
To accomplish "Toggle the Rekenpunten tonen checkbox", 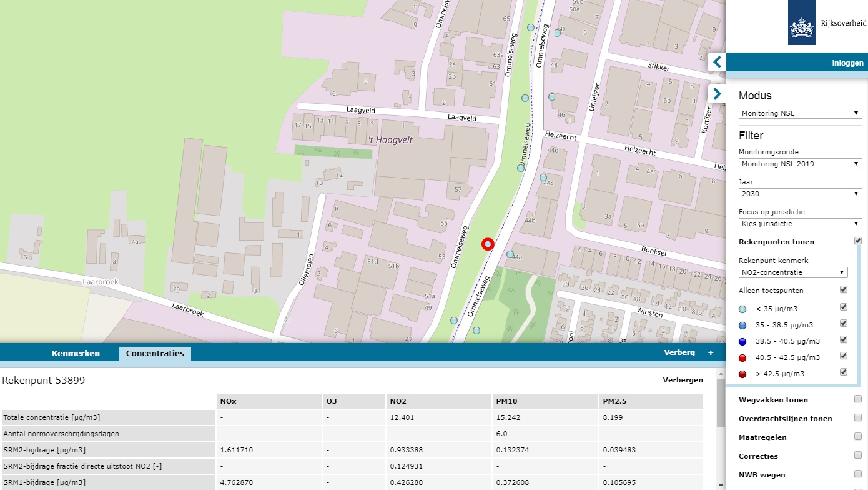I will tap(858, 241).
